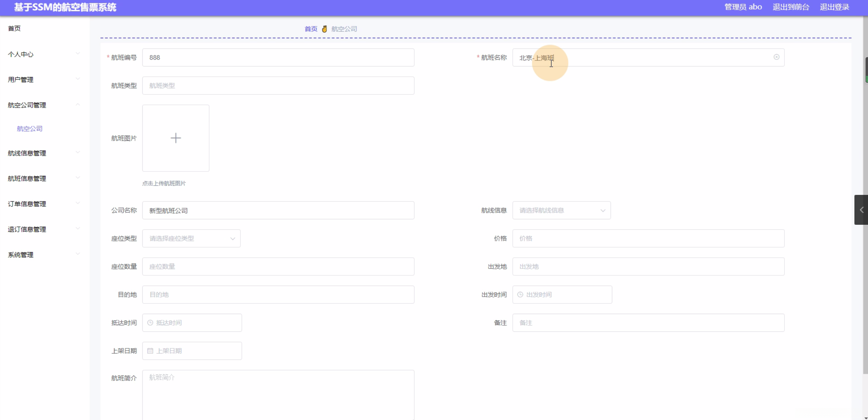Image resolution: width=868 pixels, height=420 pixels.
Task: Open the 航线信息 dropdown
Action: click(561, 210)
